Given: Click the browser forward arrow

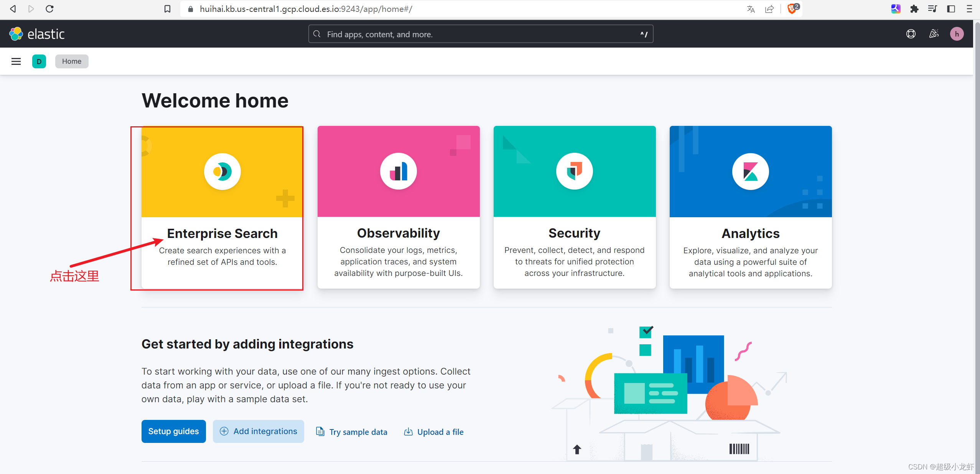Looking at the screenshot, I should [x=31, y=9].
